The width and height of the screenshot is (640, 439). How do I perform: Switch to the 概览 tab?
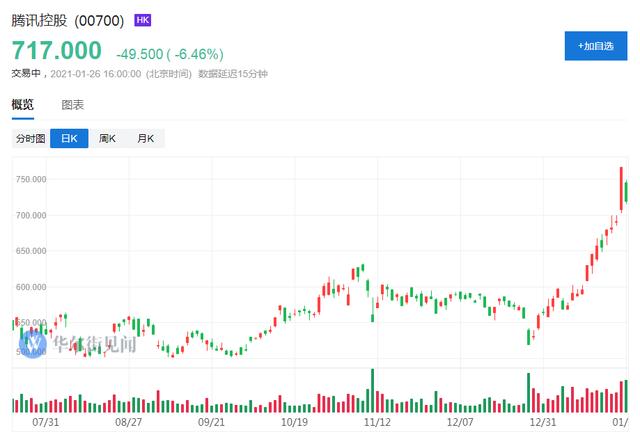[22, 104]
